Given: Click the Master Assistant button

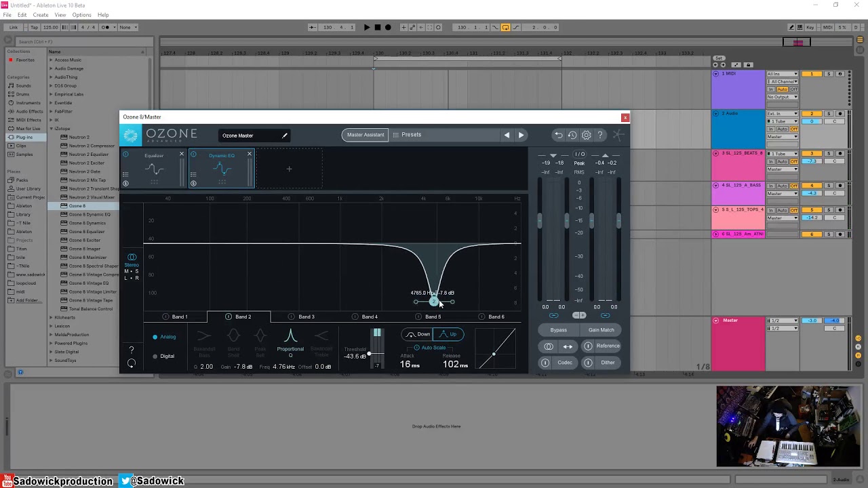Looking at the screenshot, I should click(x=366, y=135).
